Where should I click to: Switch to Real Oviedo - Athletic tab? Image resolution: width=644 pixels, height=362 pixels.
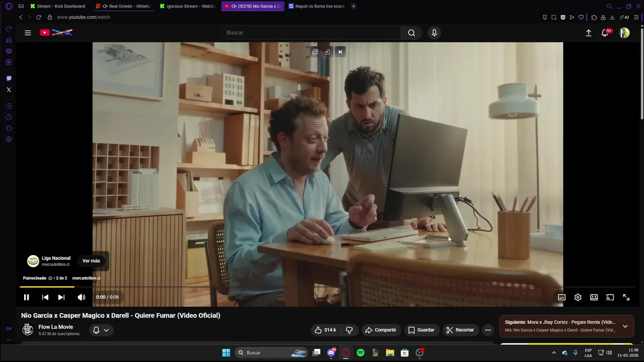[x=123, y=6]
